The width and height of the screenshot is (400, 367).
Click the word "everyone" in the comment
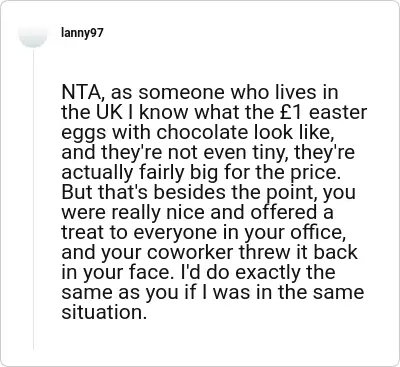pyautogui.click(x=175, y=232)
